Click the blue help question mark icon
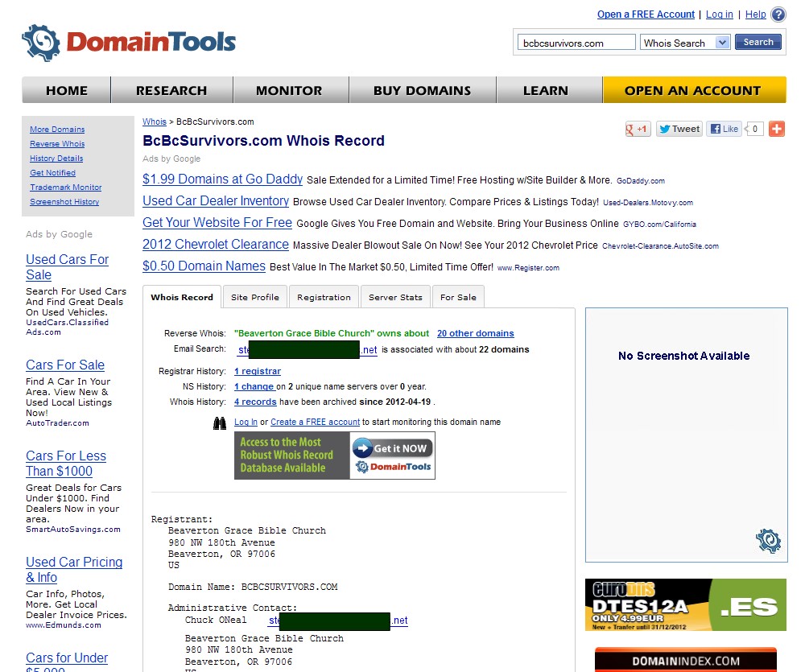The image size is (805, 672). tap(778, 14)
